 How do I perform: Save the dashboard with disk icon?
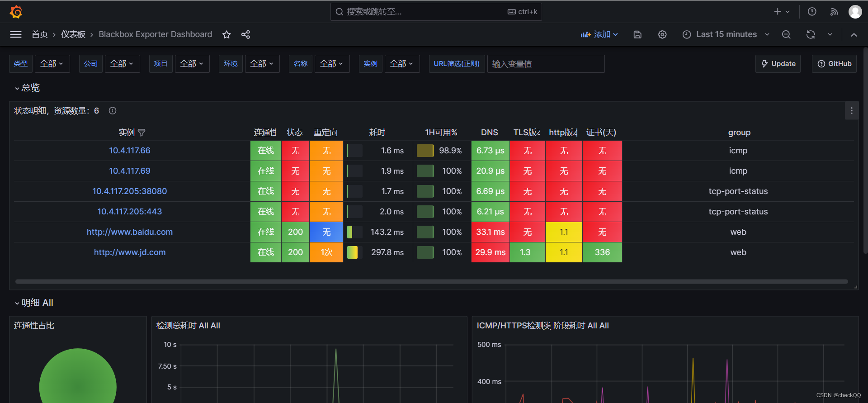click(x=637, y=34)
